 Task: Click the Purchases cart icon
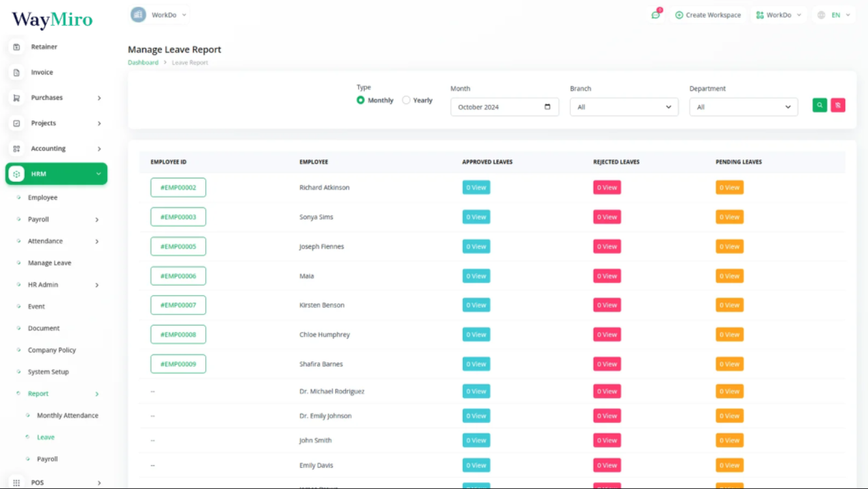pyautogui.click(x=17, y=98)
